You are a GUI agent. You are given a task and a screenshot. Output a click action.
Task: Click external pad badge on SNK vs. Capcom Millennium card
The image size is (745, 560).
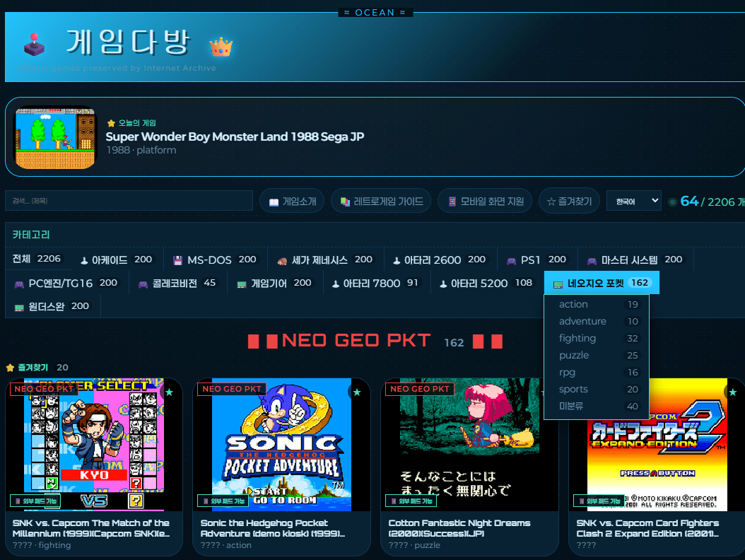pyautogui.click(x=35, y=501)
